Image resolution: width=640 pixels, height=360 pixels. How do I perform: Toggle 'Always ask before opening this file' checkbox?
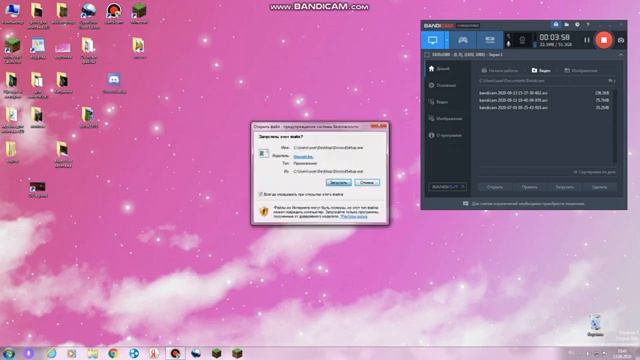click(x=260, y=194)
